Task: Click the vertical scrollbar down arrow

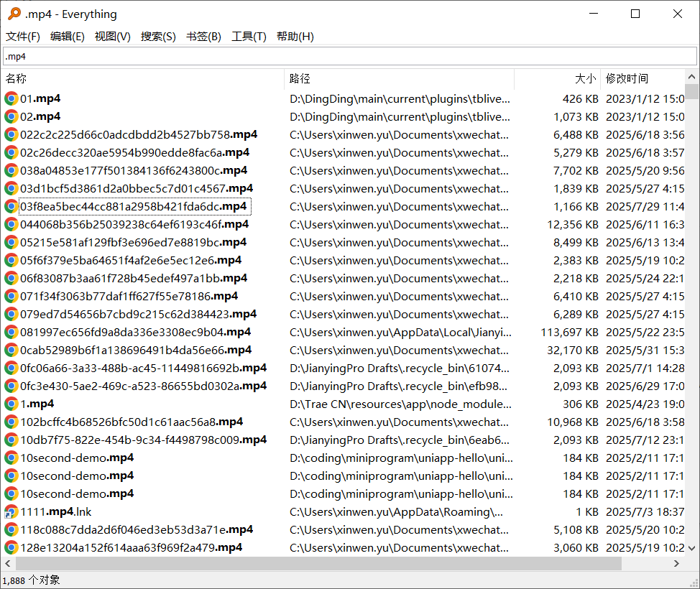Action: [691, 549]
